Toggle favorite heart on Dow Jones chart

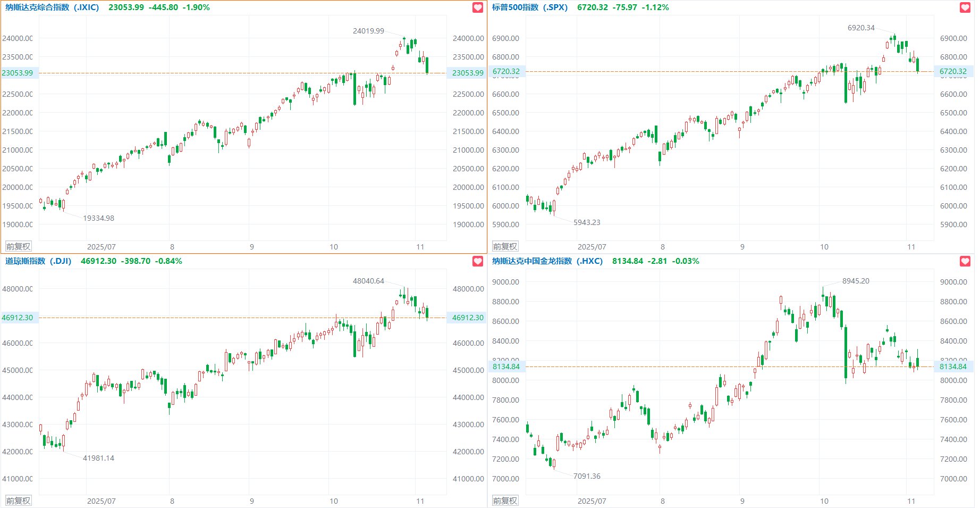tap(477, 261)
